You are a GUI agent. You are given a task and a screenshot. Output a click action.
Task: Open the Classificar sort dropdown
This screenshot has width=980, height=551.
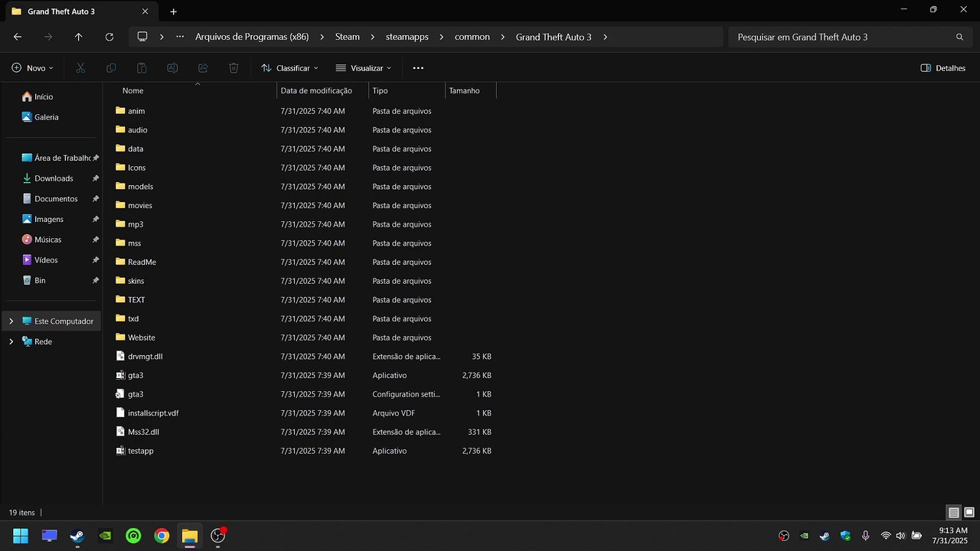coord(289,68)
